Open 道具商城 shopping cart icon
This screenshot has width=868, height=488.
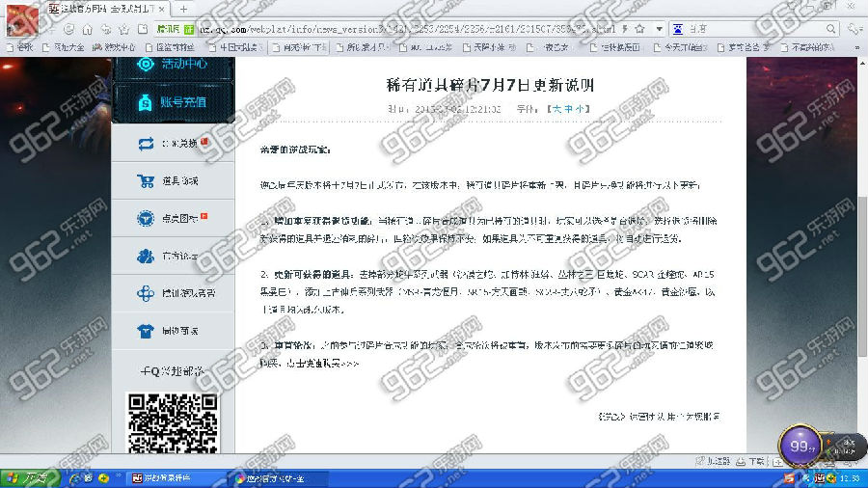146,181
